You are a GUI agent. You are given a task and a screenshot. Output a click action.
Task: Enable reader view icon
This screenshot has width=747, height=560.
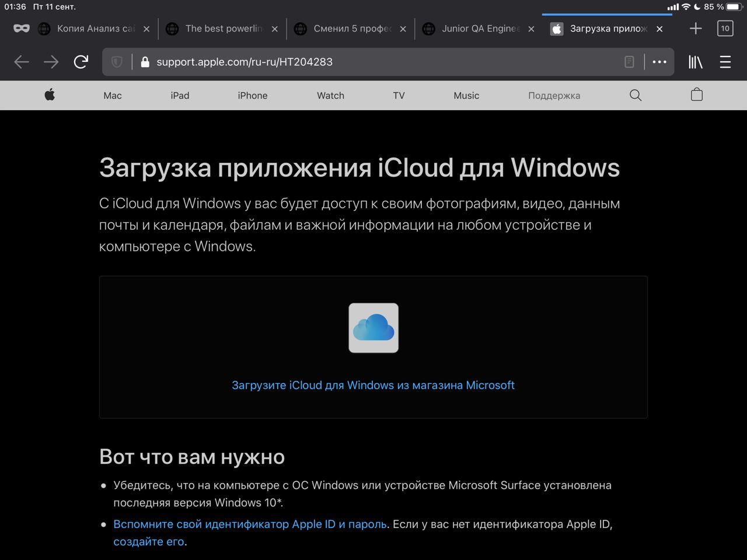point(629,62)
